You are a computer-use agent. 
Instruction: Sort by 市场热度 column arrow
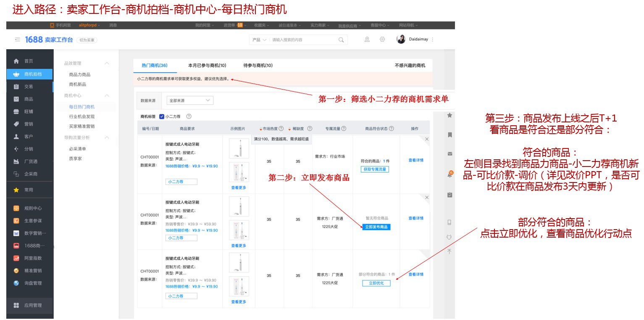260,129
